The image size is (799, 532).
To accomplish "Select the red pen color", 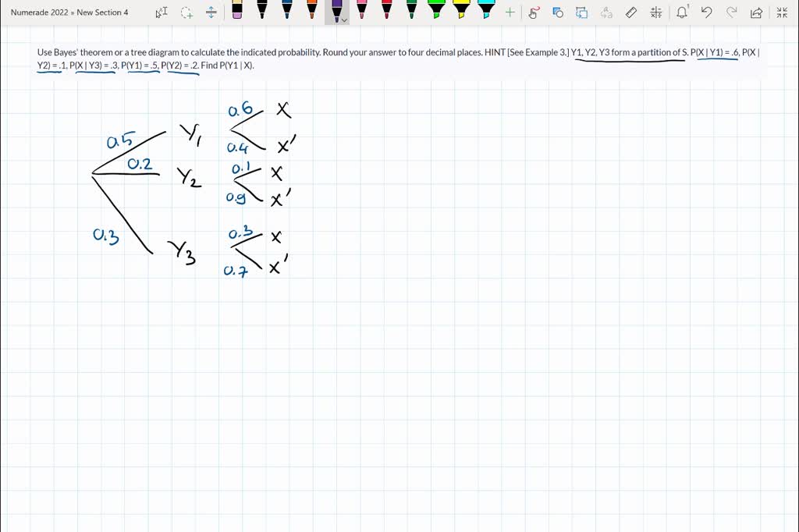I will coord(385,12).
